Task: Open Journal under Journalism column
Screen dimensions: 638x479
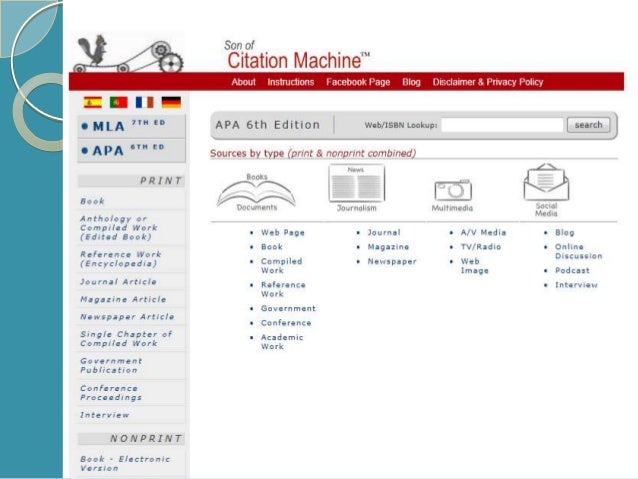Action: tap(384, 232)
